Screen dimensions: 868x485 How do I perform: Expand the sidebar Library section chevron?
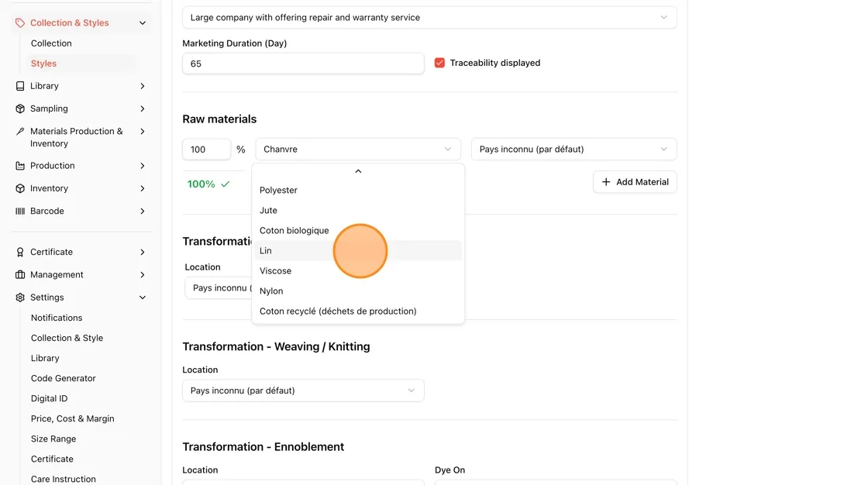click(x=143, y=86)
